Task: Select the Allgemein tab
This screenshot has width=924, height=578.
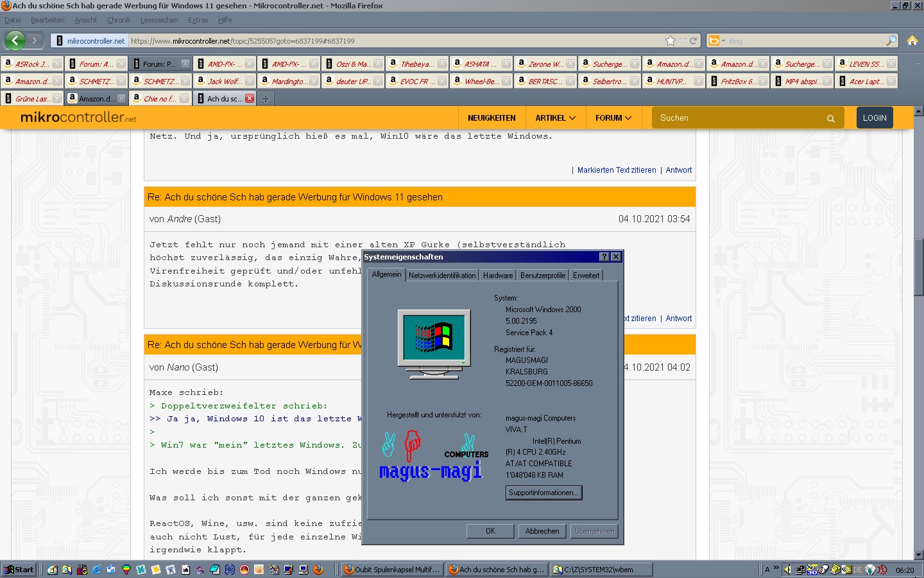Action: coord(386,274)
